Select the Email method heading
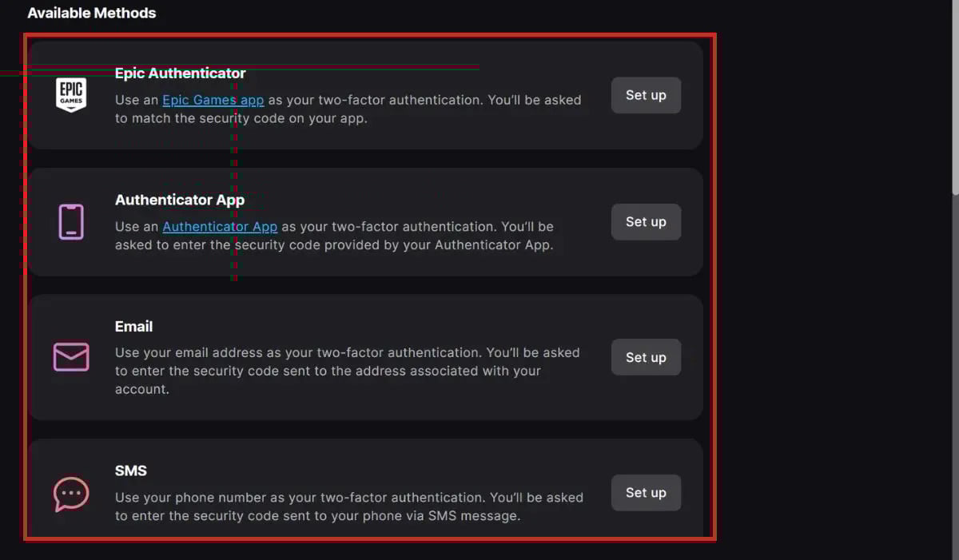 coord(133,326)
